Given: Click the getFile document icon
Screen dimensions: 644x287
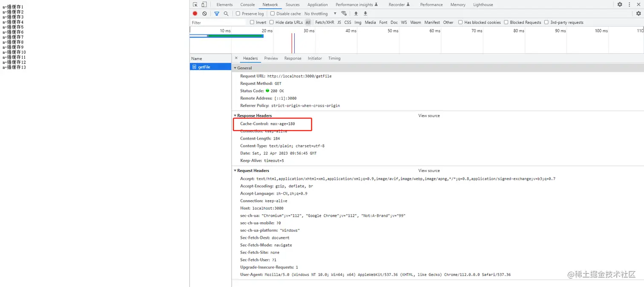Looking at the screenshot, I should click(194, 67).
